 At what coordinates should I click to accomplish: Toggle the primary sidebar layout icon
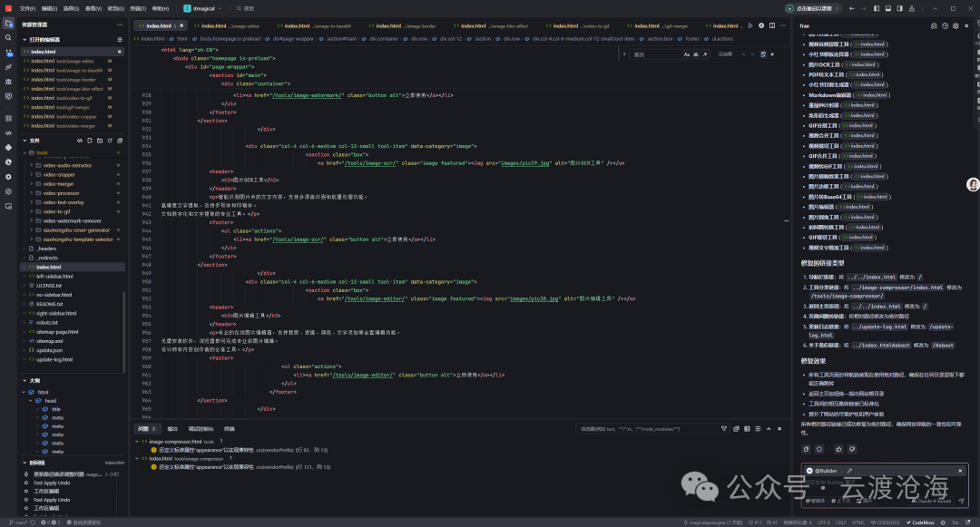coord(877,9)
